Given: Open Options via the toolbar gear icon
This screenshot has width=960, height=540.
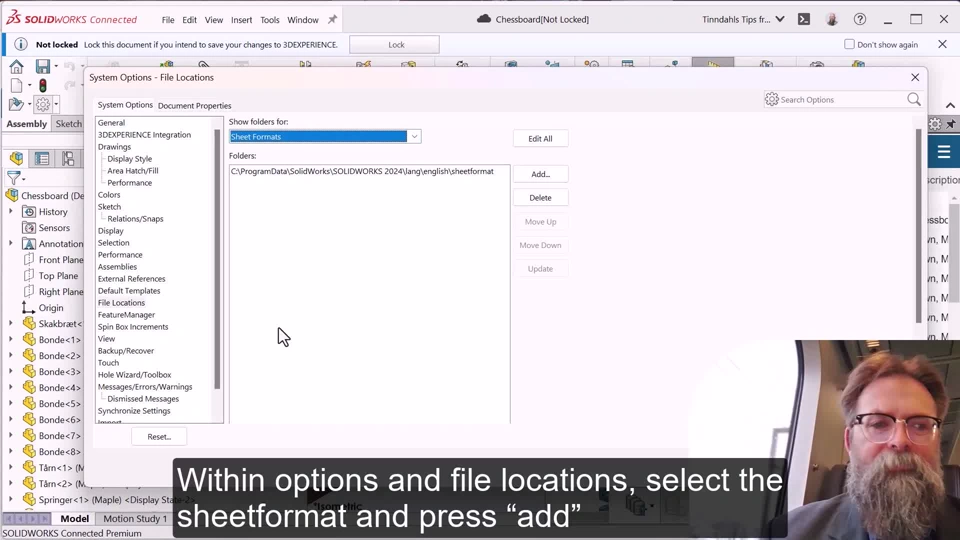Looking at the screenshot, I should 42,104.
